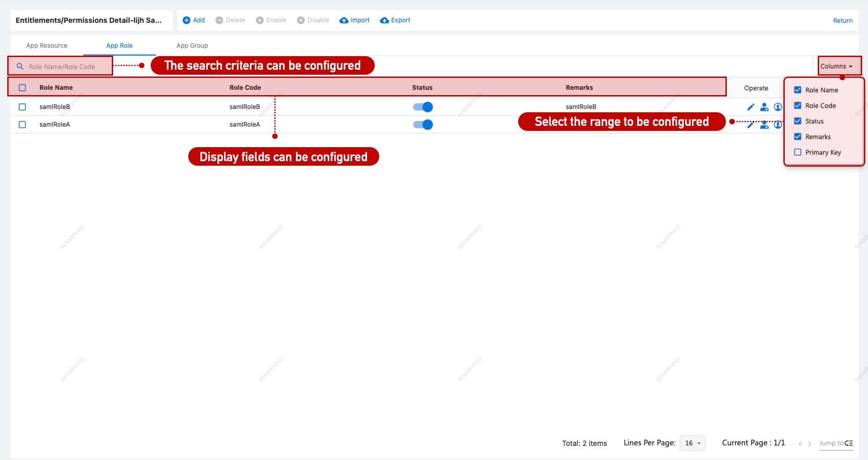
Task: Click the Return link
Action: [x=842, y=21]
